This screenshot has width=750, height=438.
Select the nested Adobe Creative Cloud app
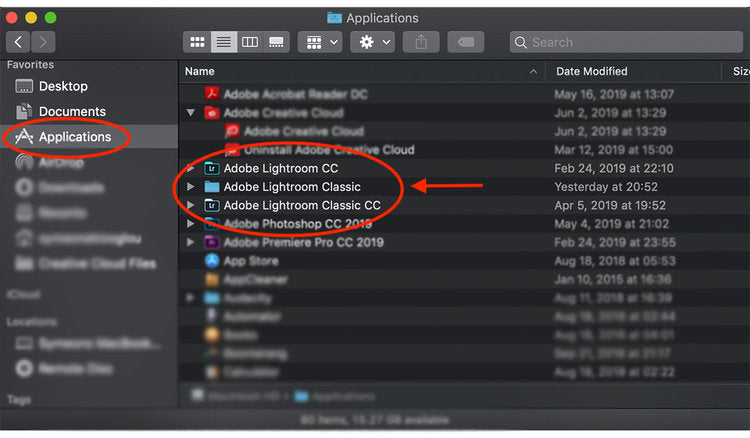tap(464, 131)
